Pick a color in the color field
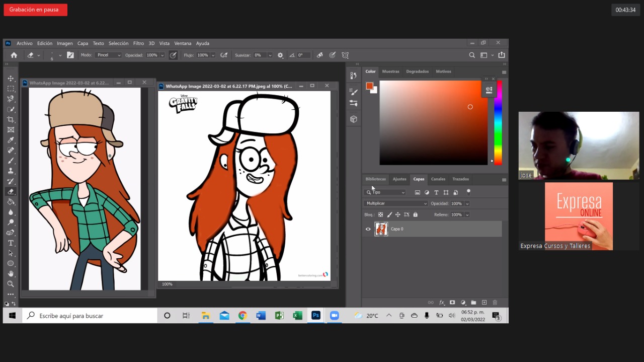Viewport: 644px width, 362px height. point(433,123)
